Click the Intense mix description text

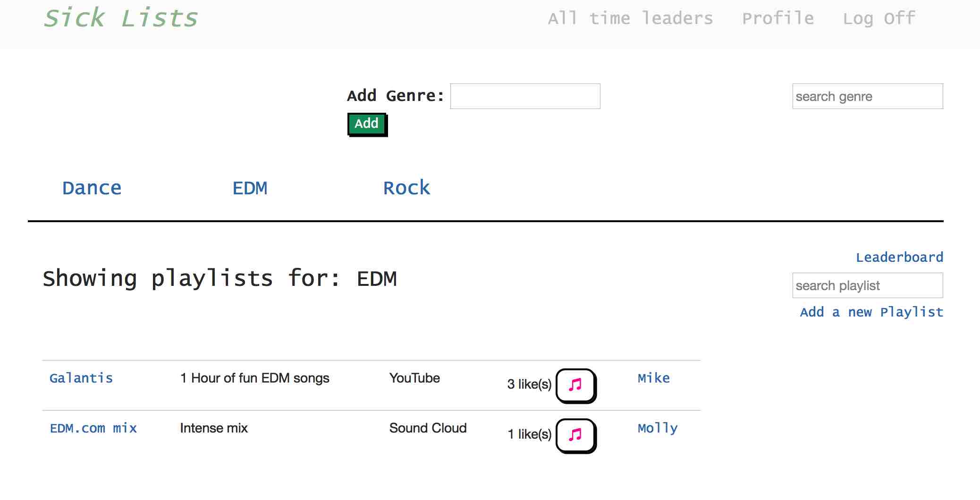click(214, 428)
